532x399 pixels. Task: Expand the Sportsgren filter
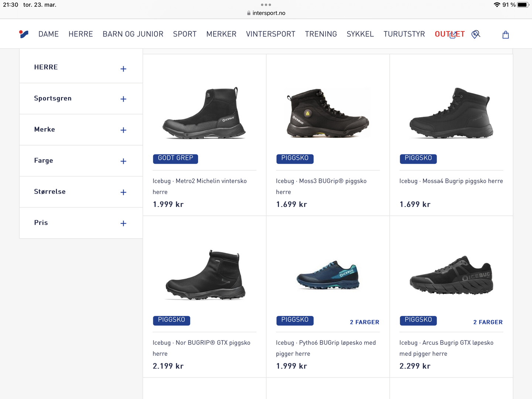point(123,99)
